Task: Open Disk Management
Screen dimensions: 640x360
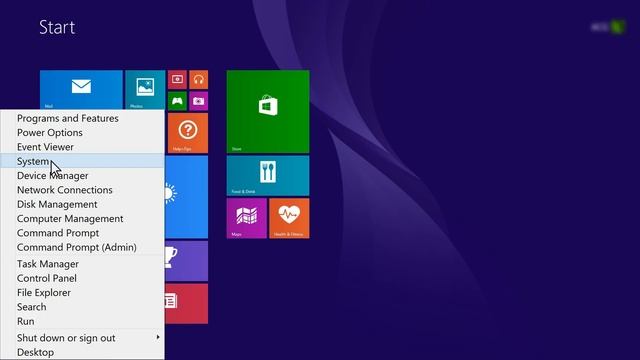Action: click(x=82, y=204)
